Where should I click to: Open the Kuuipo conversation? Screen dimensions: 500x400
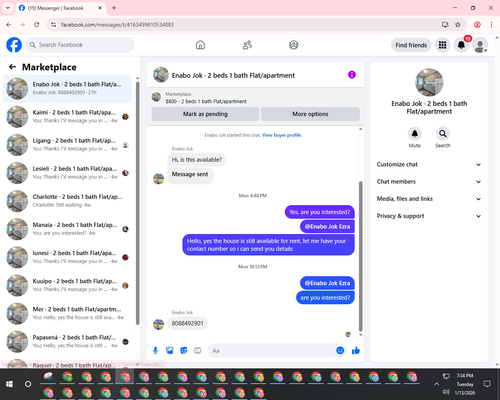click(67, 285)
